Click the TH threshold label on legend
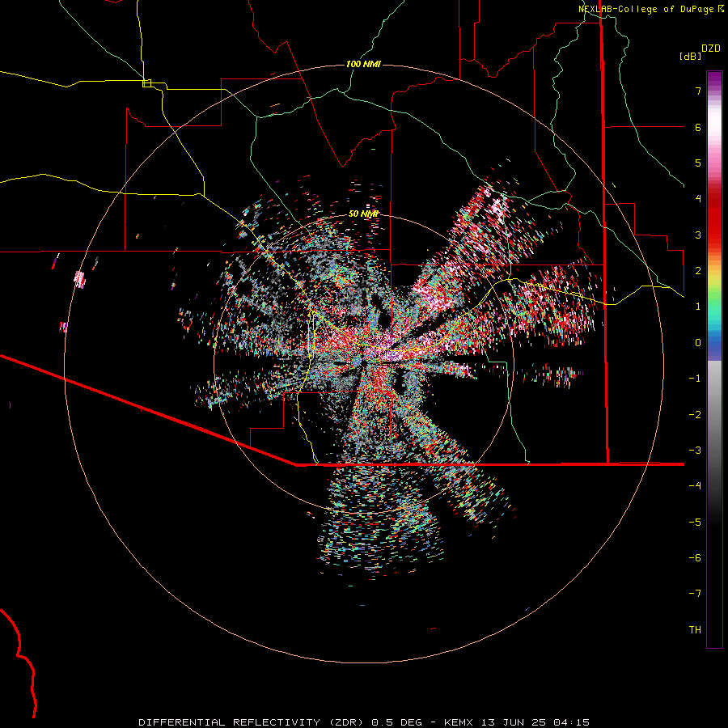Image resolution: width=728 pixels, height=728 pixels. point(695,630)
